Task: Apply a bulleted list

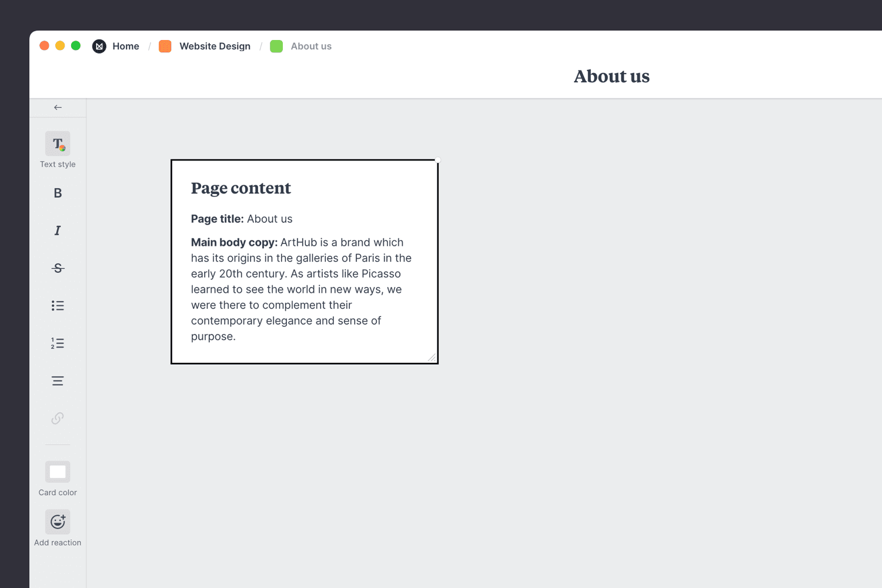Action: (57, 305)
